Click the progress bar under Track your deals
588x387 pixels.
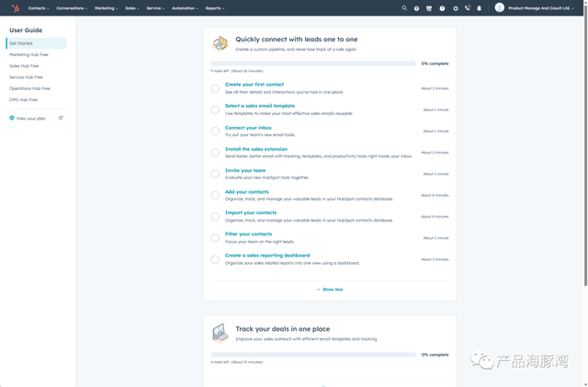313,354
